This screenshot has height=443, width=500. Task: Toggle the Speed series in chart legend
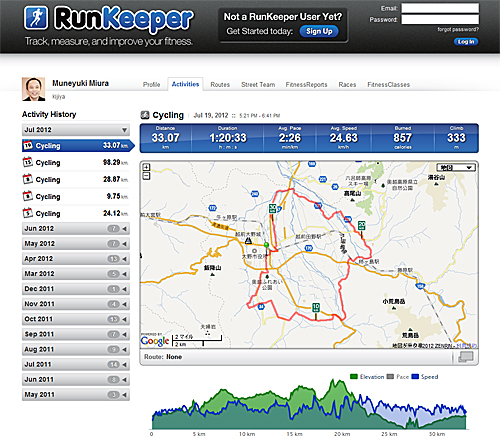(x=425, y=377)
